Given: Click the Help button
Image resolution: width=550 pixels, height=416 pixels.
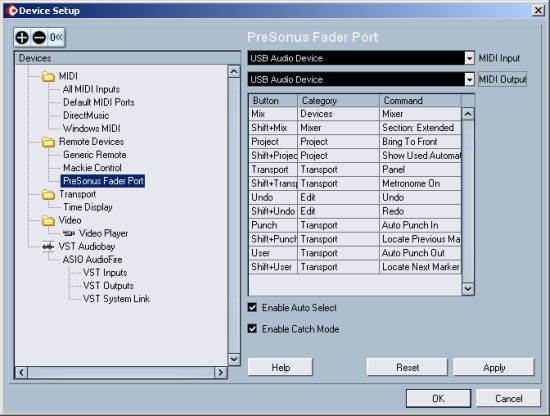Looking at the screenshot, I should coord(280,367).
